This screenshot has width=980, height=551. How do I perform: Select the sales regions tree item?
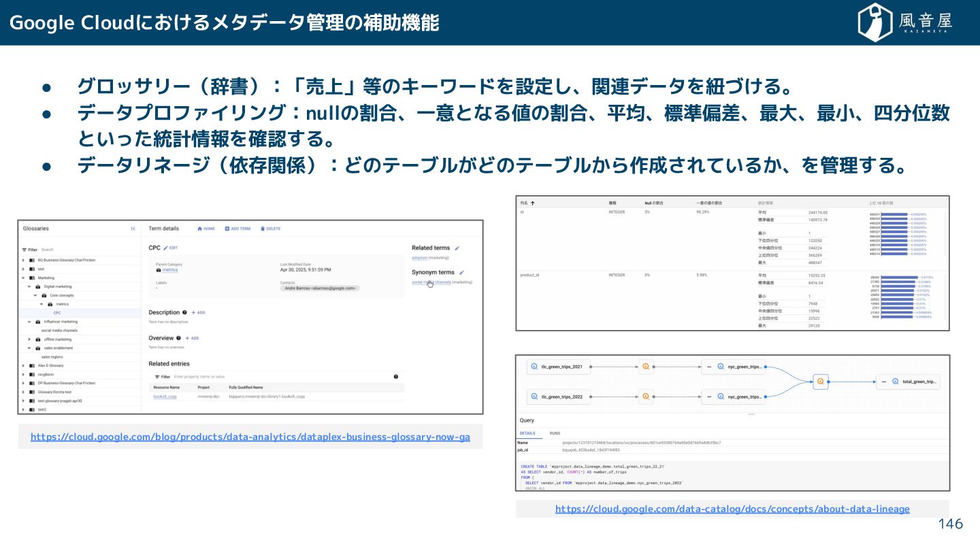[x=52, y=356]
